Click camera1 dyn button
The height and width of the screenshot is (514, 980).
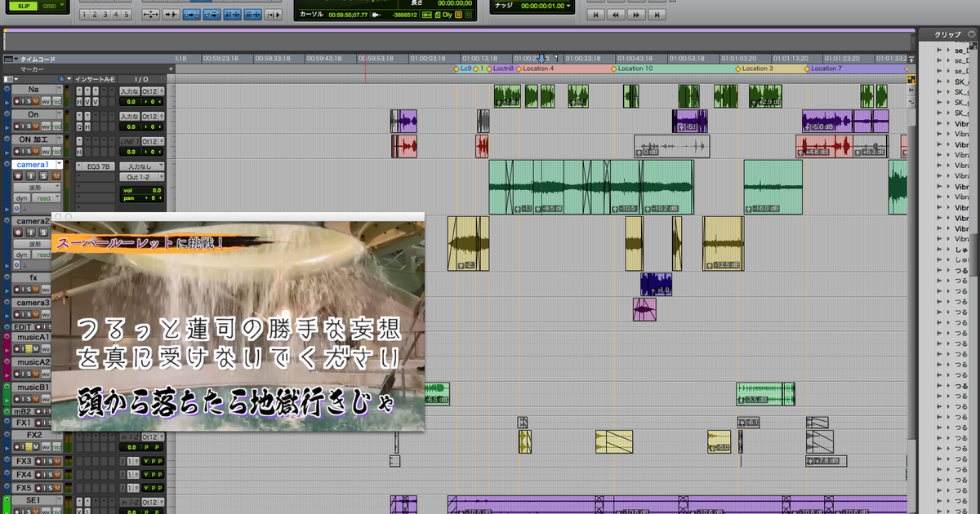[x=22, y=198]
